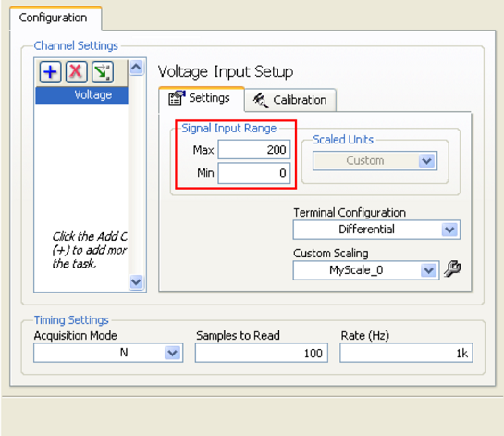504x436 pixels.
Task: Click the green arrow channel details icon
Action: [x=103, y=72]
